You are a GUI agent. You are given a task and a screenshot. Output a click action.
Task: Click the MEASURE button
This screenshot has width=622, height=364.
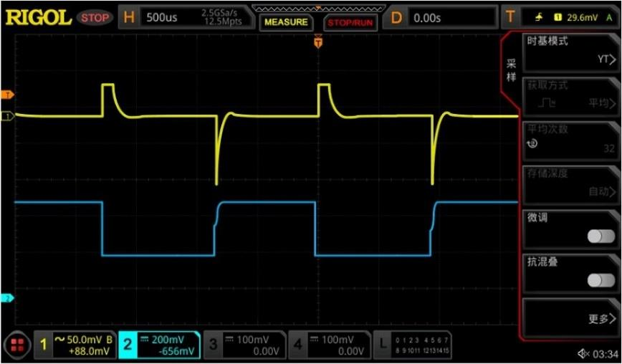[x=286, y=21]
